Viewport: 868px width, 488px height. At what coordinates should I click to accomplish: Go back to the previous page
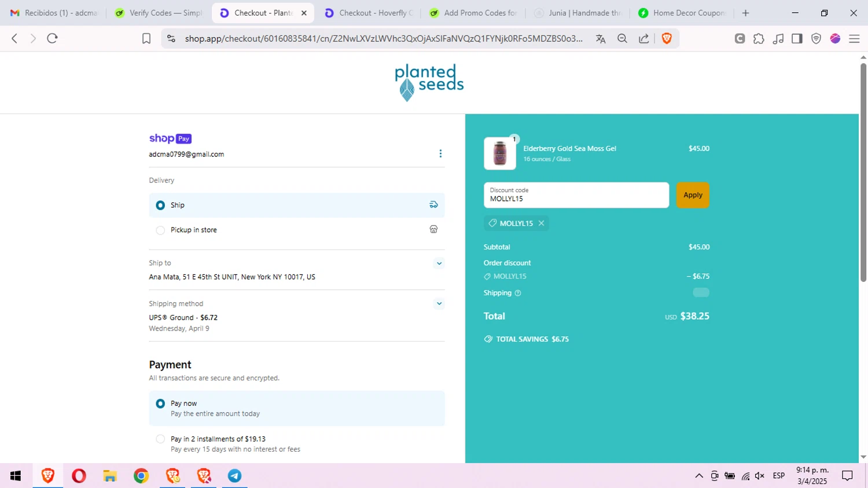pyautogui.click(x=14, y=38)
